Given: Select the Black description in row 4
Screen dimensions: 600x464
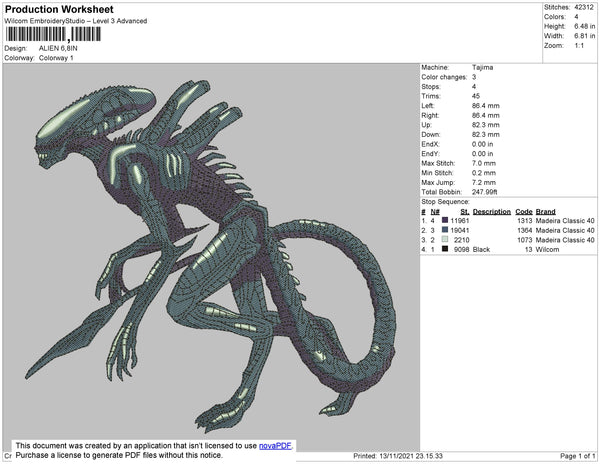Looking at the screenshot, I should tap(481, 249).
